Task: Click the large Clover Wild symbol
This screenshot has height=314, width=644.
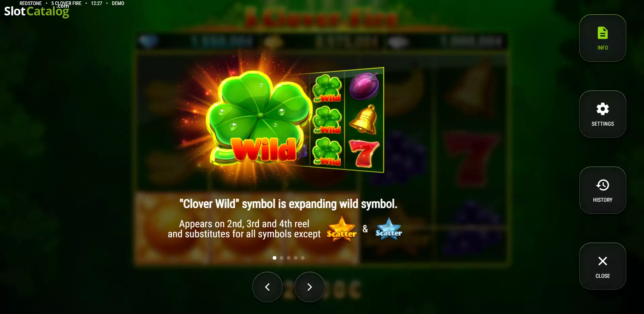Action: [x=258, y=119]
